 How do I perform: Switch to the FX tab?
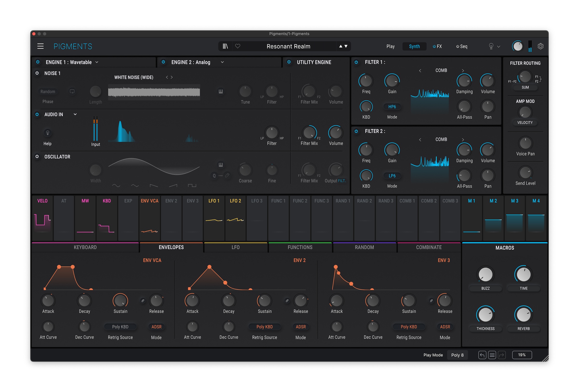pos(437,46)
